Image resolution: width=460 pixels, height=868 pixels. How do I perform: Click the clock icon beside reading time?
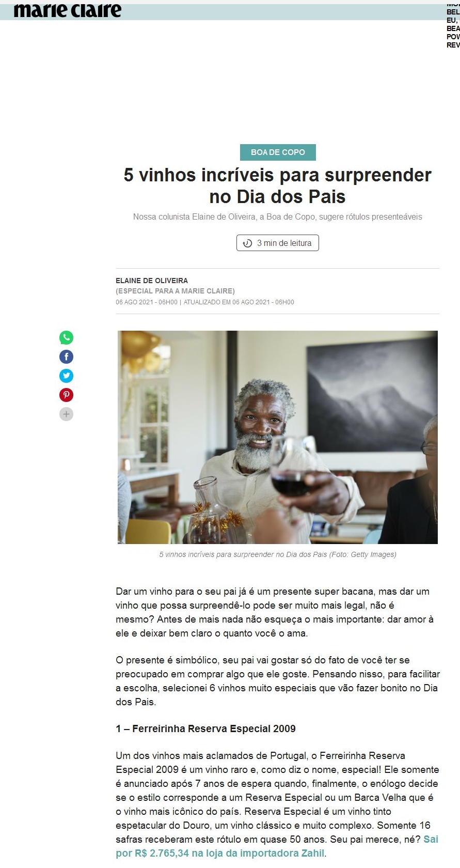[248, 243]
